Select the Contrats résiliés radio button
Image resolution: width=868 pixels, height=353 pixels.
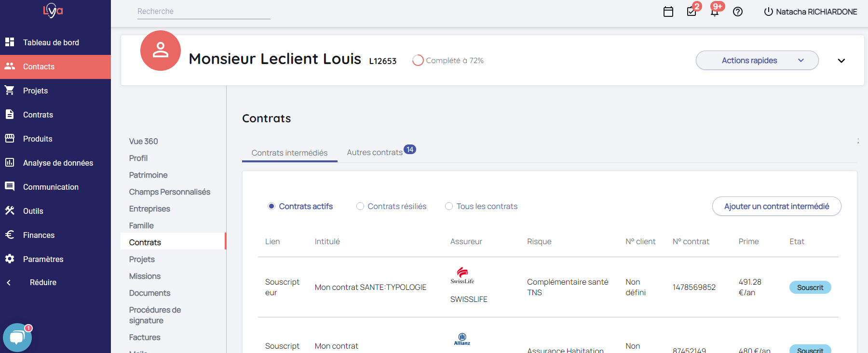(x=360, y=207)
